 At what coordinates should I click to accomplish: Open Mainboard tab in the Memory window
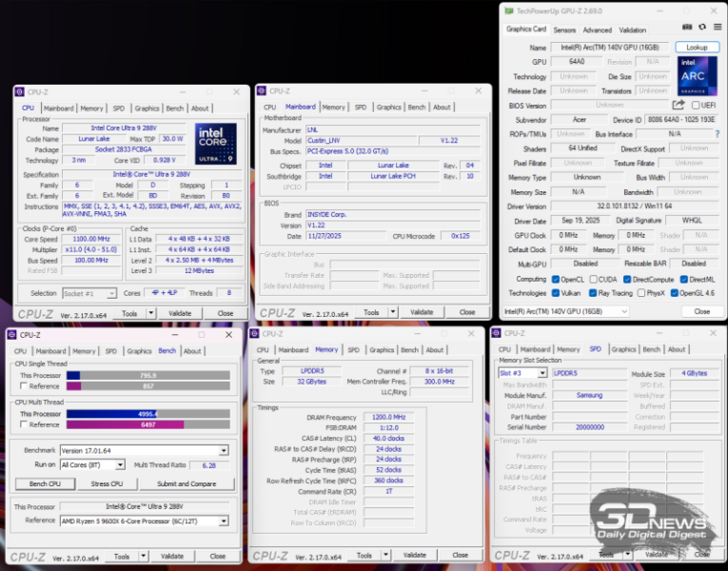point(293,350)
